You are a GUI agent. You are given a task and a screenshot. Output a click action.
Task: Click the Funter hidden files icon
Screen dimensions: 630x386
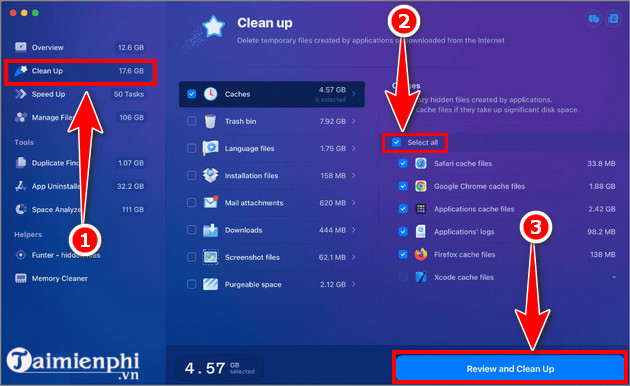[20, 255]
